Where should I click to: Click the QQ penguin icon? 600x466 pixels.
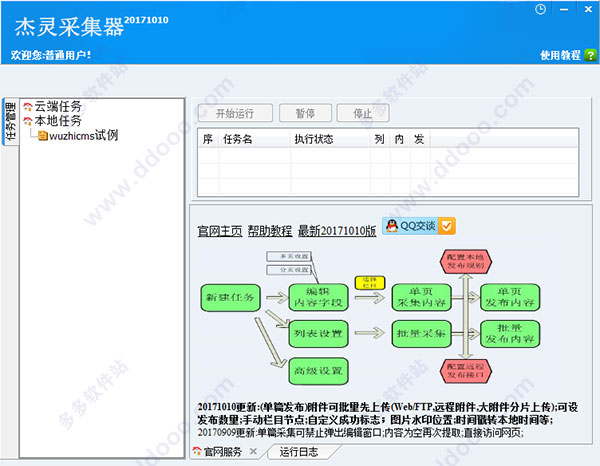pos(393,226)
